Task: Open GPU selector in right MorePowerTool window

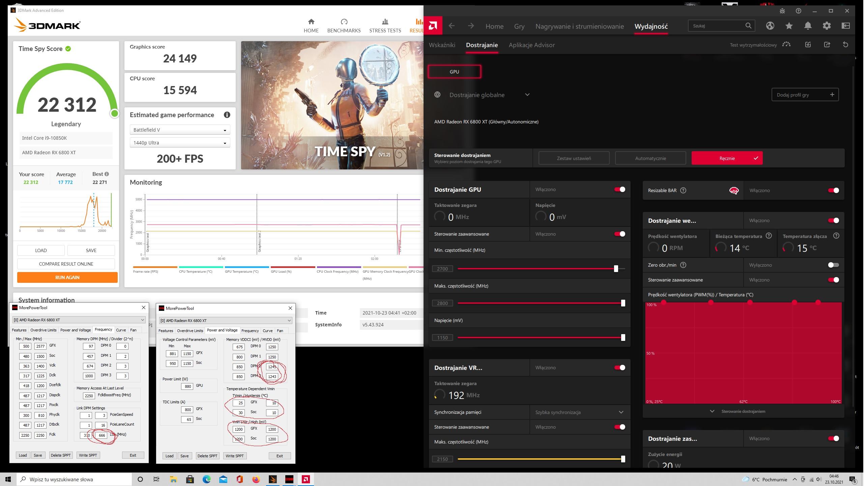Action: pos(225,320)
